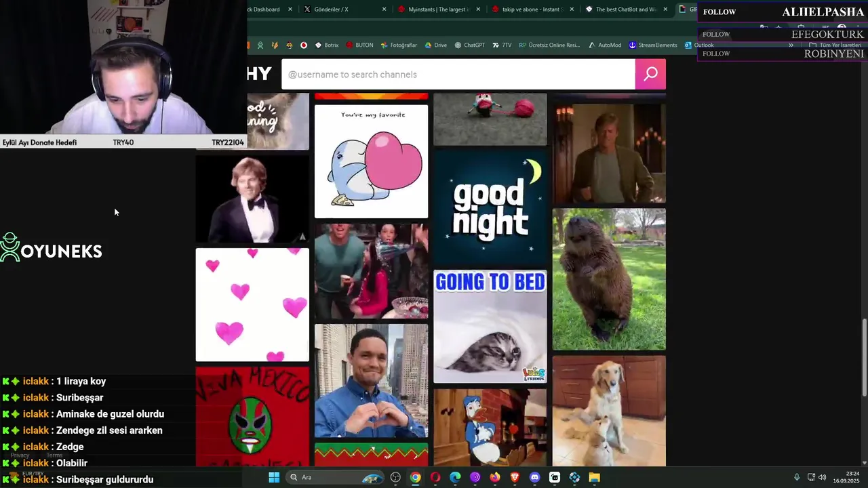Open the man in jacket GIF
This screenshot has width=868, height=488.
609,153
